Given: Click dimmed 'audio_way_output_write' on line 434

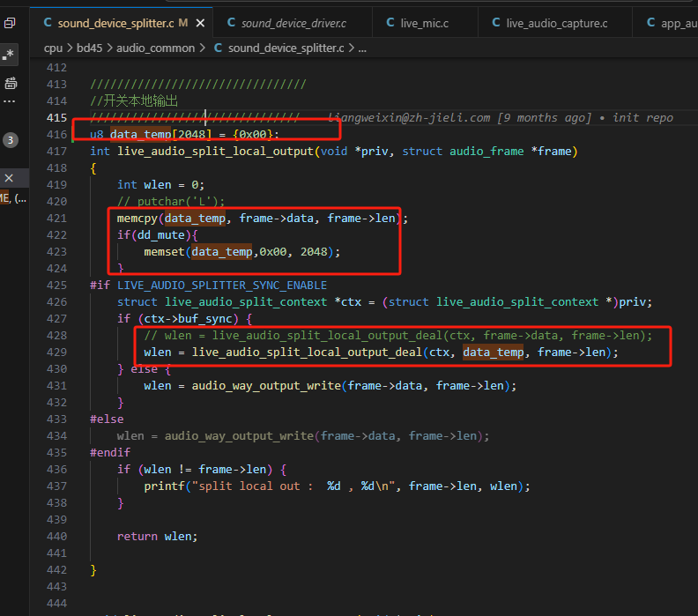Looking at the screenshot, I should click(x=239, y=436).
